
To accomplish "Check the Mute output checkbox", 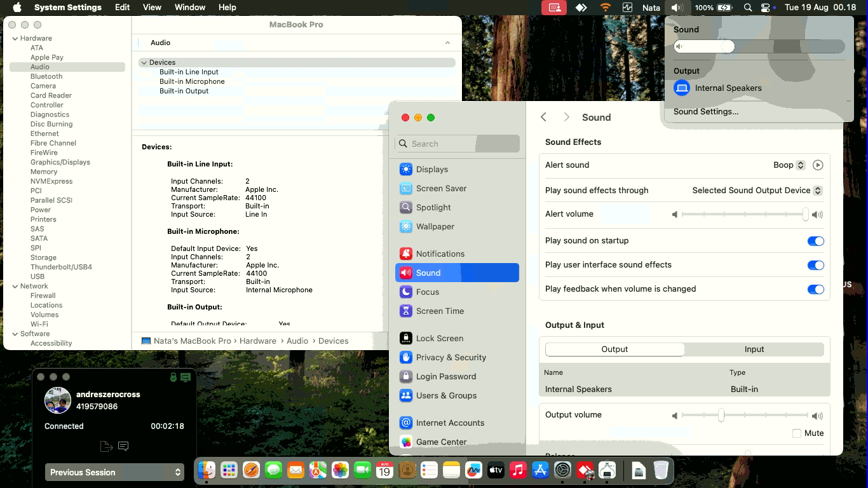I will 796,433.
